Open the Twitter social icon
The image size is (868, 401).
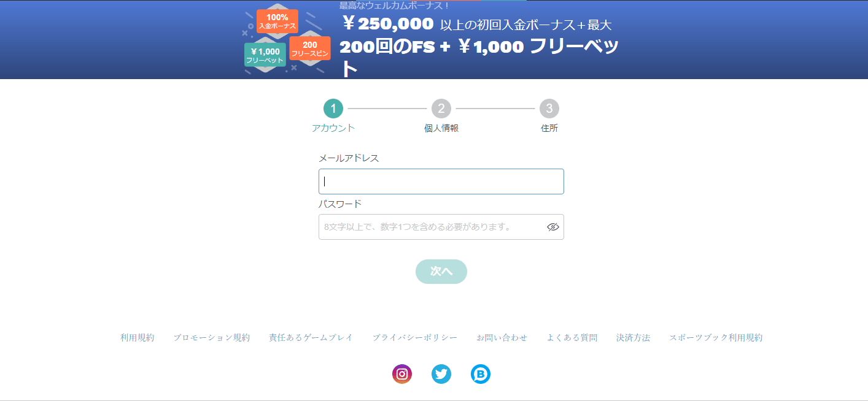pyautogui.click(x=441, y=374)
